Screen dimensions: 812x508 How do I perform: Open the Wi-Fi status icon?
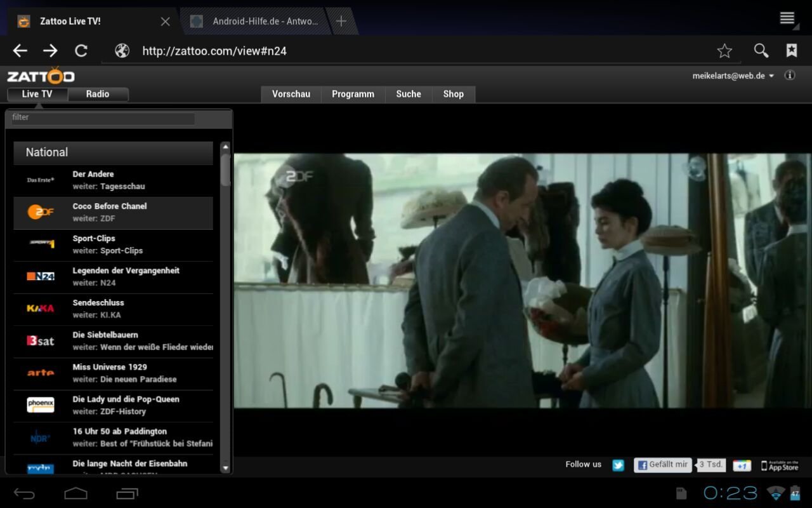(x=775, y=493)
